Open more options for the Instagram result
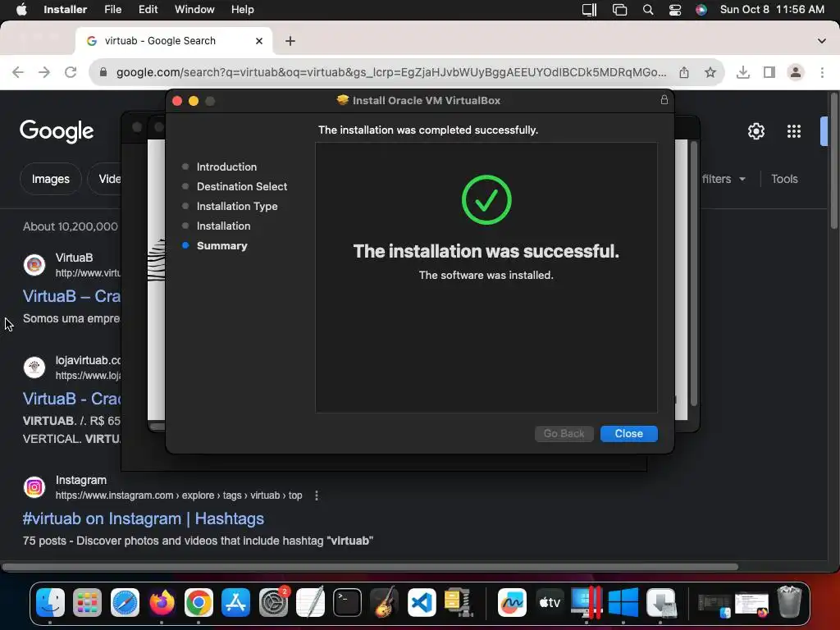 (x=317, y=495)
